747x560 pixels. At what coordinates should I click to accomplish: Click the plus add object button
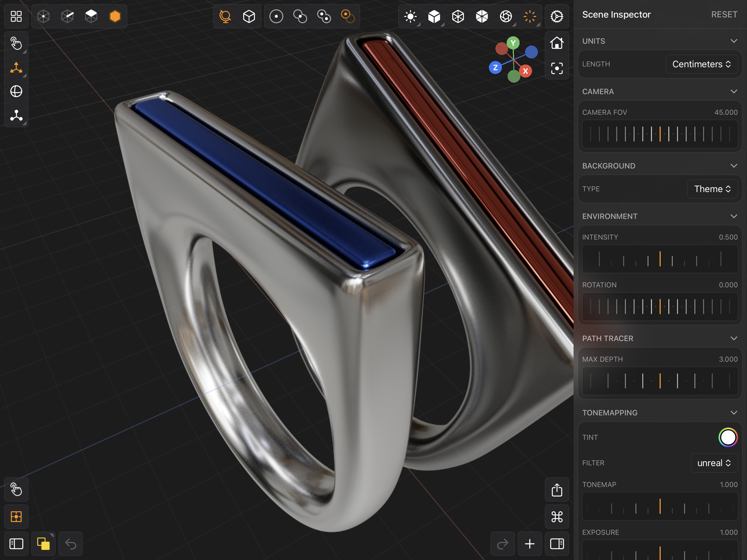point(530,544)
